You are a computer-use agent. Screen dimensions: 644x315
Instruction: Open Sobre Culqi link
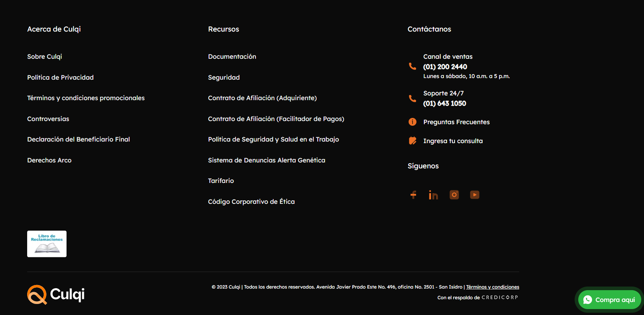[x=44, y=57]
